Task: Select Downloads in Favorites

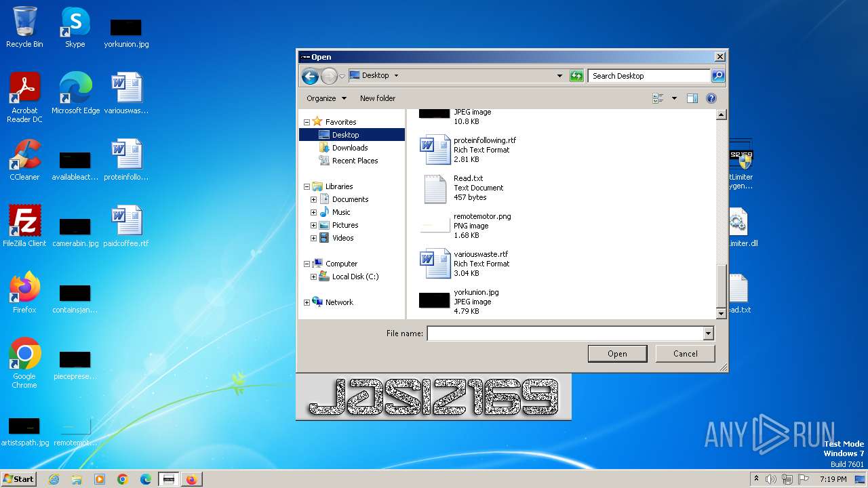Action: point(350,148)
